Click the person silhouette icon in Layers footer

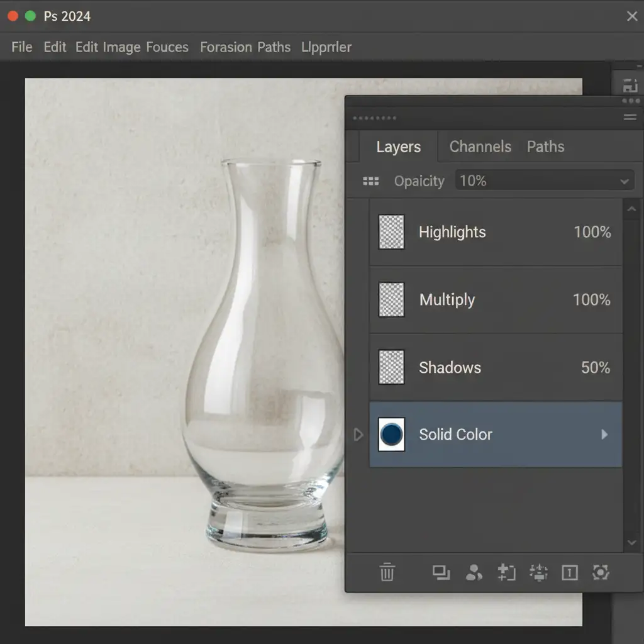click(474, 572)
